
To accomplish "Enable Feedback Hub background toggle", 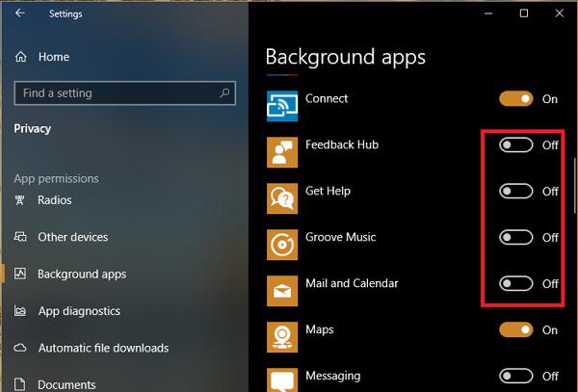I will [x=516, y=144].
